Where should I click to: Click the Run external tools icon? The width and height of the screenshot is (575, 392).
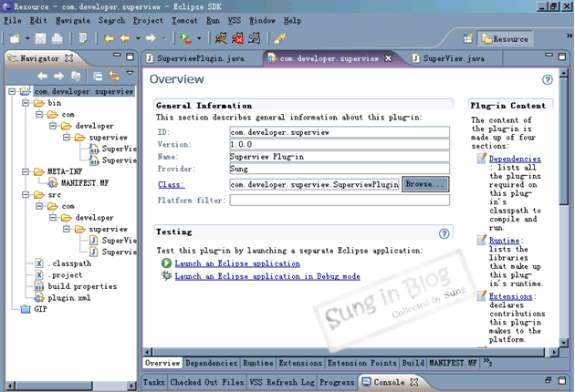pos(186,38)
